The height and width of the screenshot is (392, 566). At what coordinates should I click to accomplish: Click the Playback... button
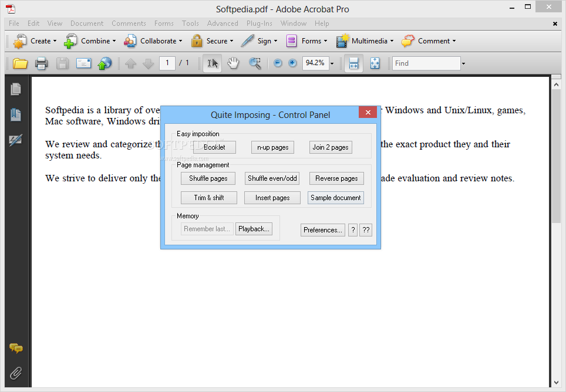(x=254, y=229)
